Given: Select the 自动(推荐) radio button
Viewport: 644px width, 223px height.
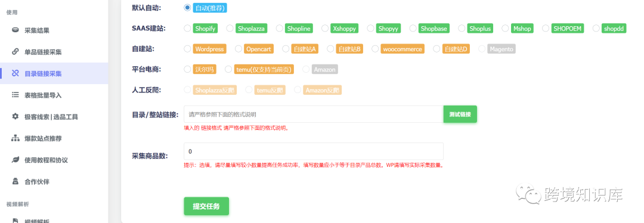Looking at the screenshot, I should point(187,7).
